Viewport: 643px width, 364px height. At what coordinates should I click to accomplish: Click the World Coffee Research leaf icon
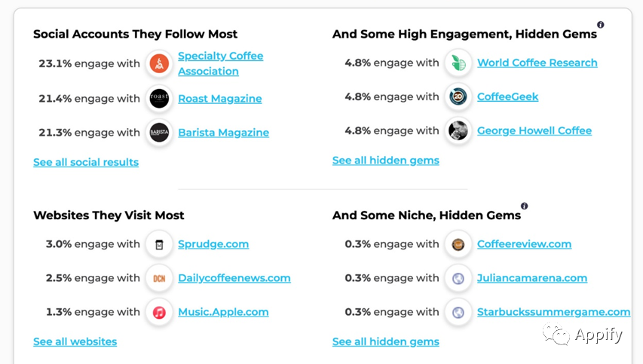click(458, 63)
